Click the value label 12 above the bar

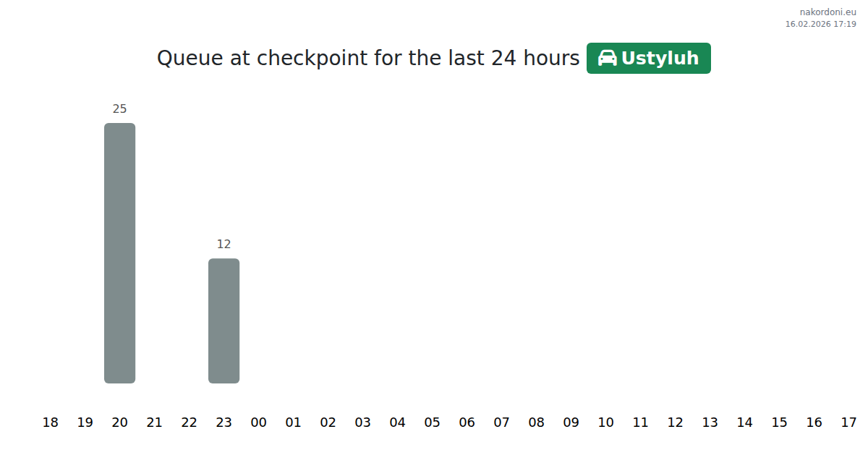pyautogui.click(x=224, y=245)
